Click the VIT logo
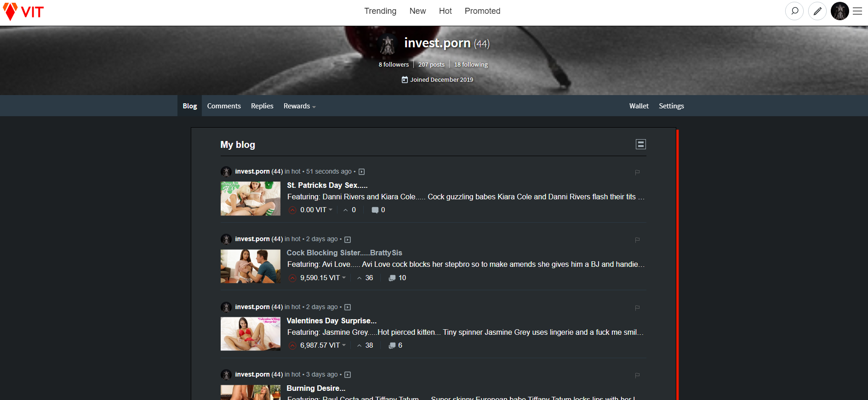868x400 pixels. pyautogui.click(x=23, y=11)
